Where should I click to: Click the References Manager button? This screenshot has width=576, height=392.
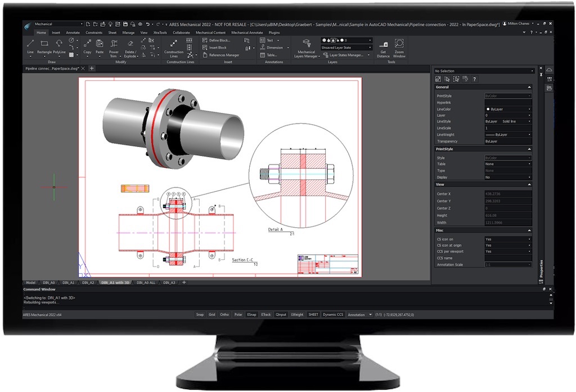[220, 55]
